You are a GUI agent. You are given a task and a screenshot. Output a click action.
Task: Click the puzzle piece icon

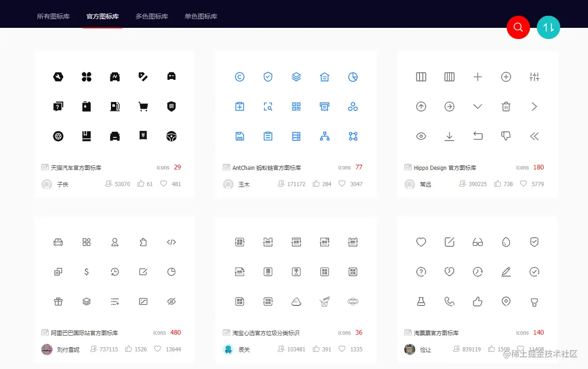[x=143, y=242]
